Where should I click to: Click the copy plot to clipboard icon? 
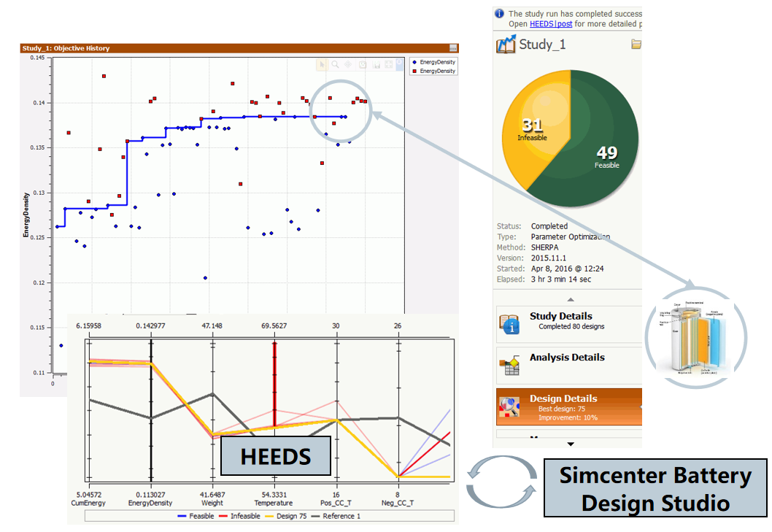363,64
